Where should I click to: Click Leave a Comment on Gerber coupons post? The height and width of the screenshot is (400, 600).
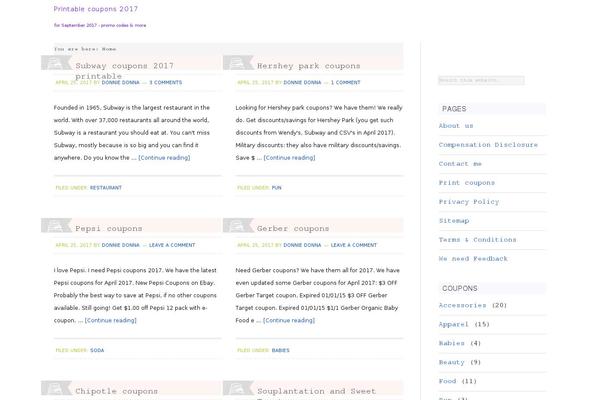(354, 245)
